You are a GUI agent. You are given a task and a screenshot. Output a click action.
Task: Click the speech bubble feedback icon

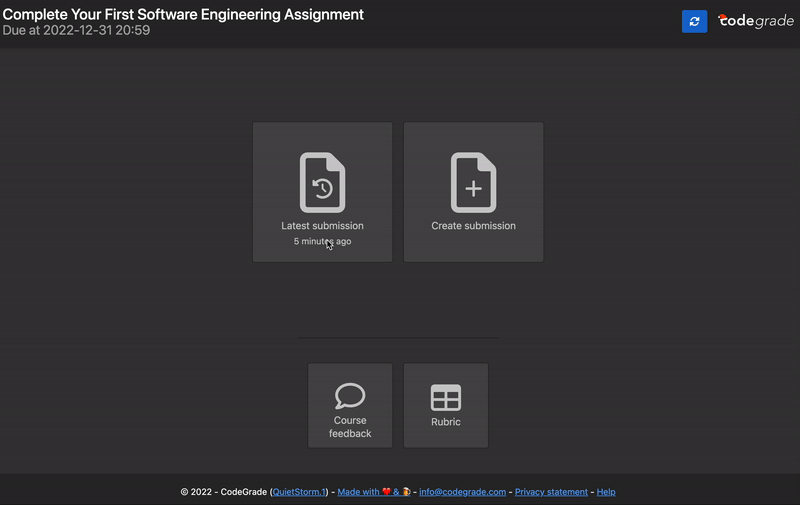click(x=350, y=396)
